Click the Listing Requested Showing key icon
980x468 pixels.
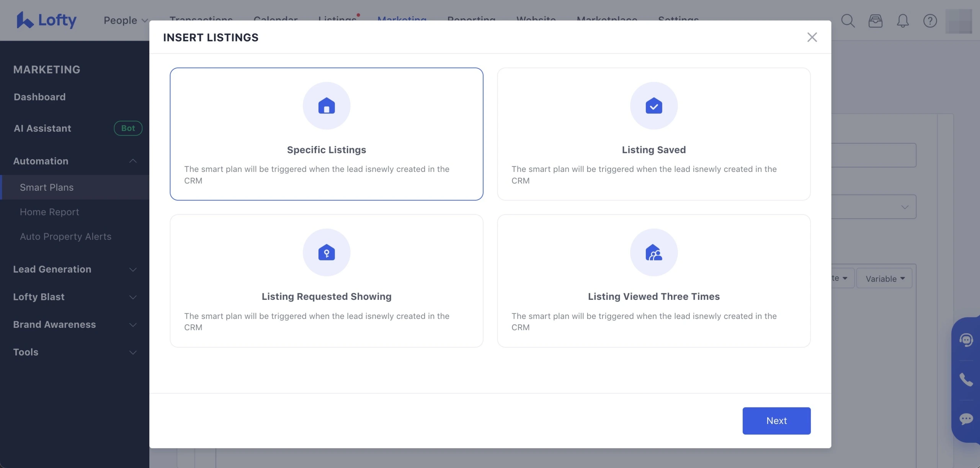point(326,252)
